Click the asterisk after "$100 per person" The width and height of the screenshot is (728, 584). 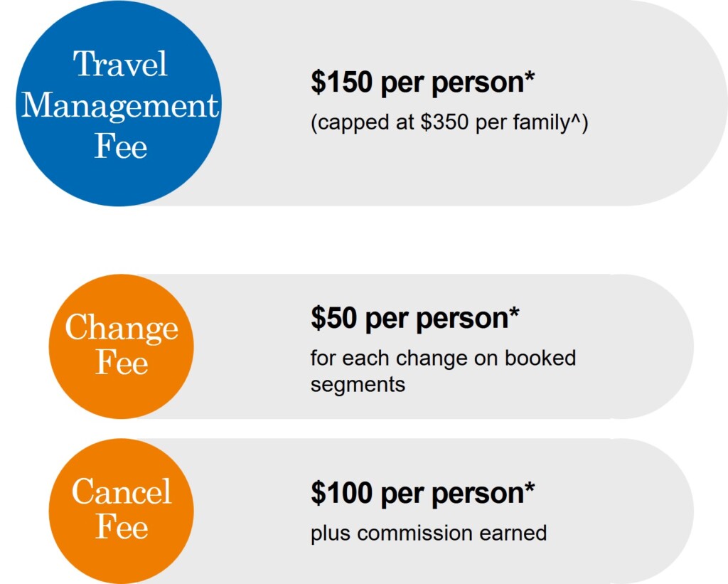coord(528,487)
